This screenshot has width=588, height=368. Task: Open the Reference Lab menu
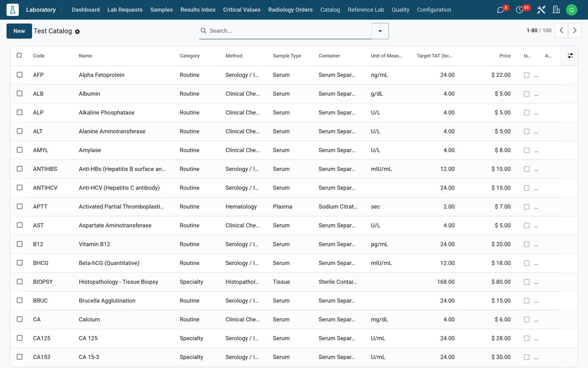click(x=366, y=10)
